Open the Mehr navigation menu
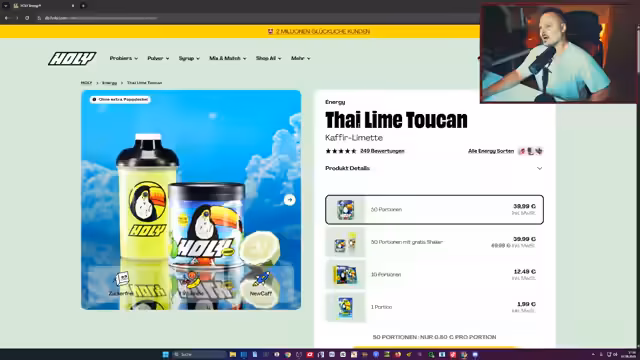 [300, 58]
